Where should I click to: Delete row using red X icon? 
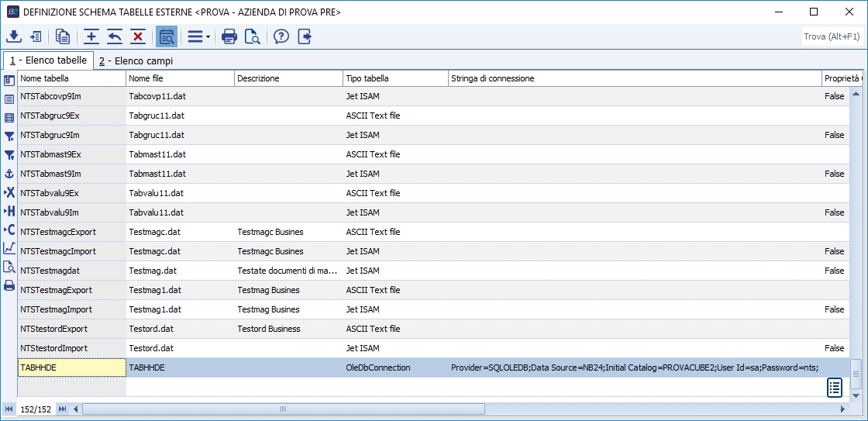click(138, 36)
